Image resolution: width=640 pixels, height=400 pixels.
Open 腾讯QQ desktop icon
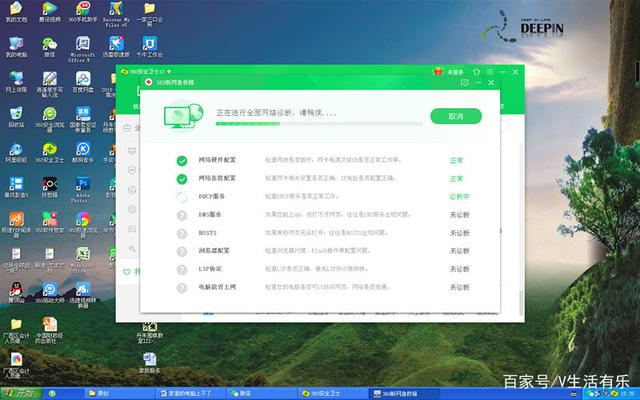(16, 292)
